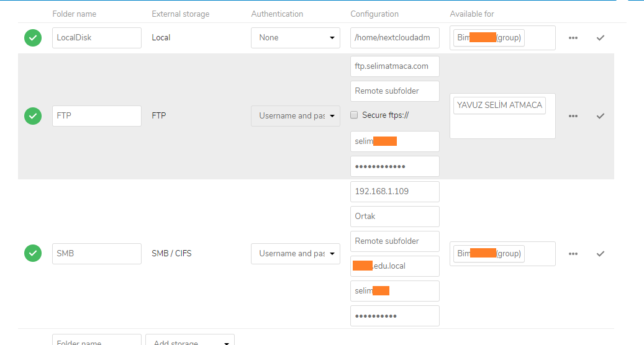Open more options menu for FTP row

(573, 116)
